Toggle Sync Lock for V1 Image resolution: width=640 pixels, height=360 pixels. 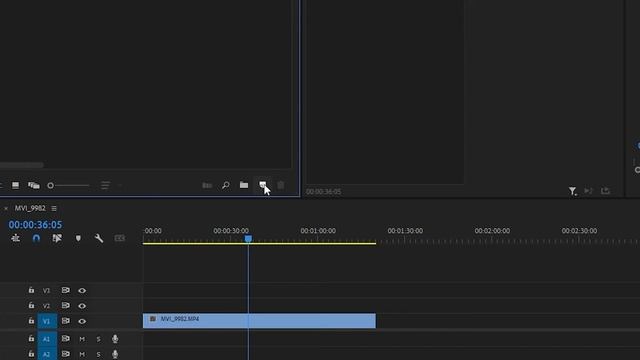click(65, 321)
